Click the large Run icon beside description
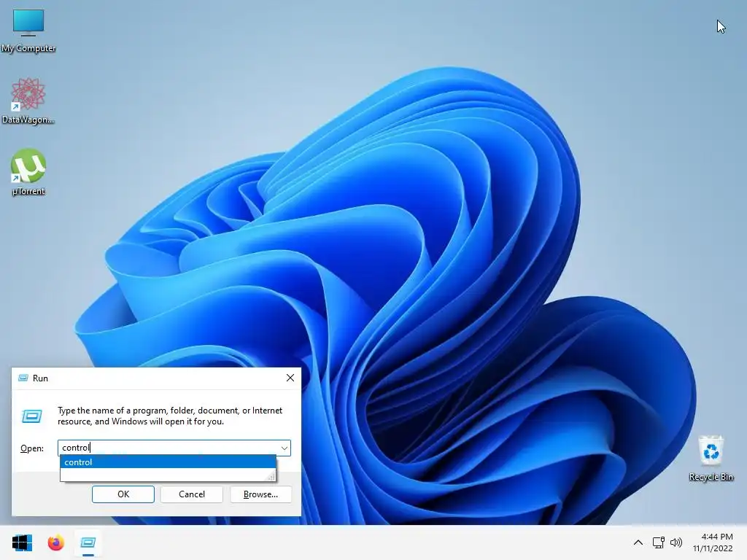The image size is (747, 560). [32, 416]
